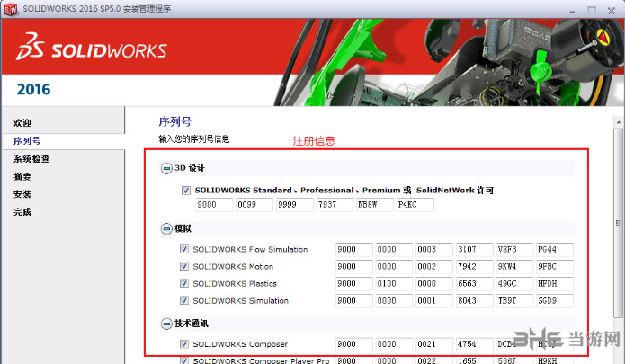This screenshot has height=364, width=625.
Task: Click the 3D design serial field containing 9000
Action: [x=214, y=205]
